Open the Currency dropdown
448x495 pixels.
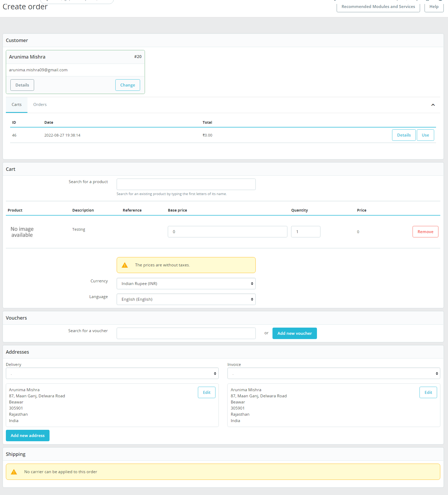(x=186, y=284)
